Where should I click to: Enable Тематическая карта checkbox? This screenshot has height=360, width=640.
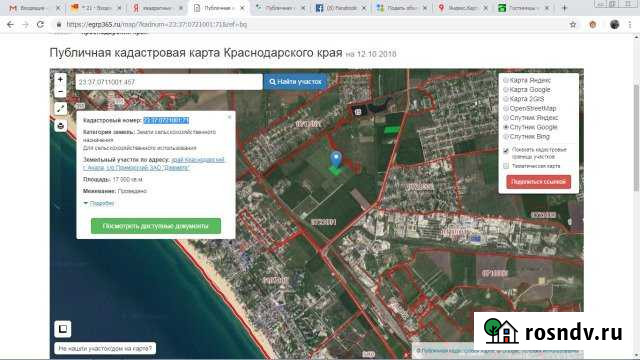506,166
